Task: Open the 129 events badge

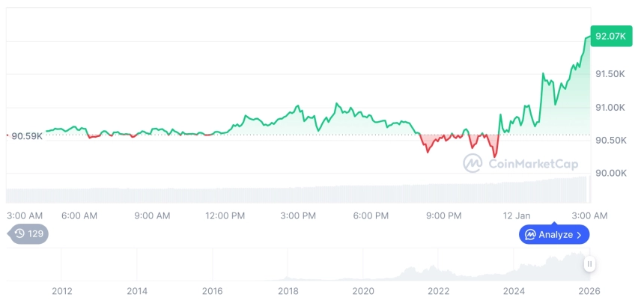Action: (x=28, y=233)
